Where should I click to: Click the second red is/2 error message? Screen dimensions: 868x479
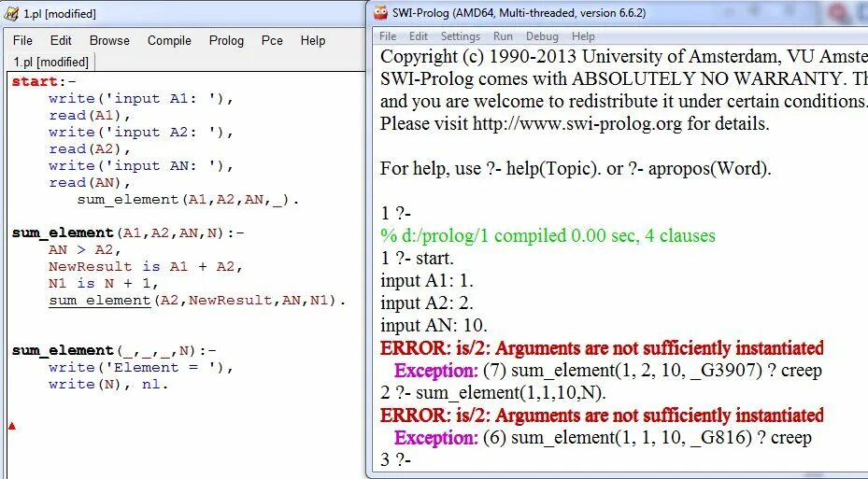coord(603,415)
